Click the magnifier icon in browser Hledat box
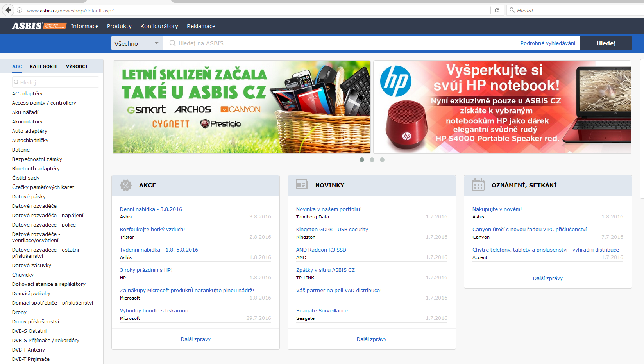 pyautogui.click(x=512, y=10)
